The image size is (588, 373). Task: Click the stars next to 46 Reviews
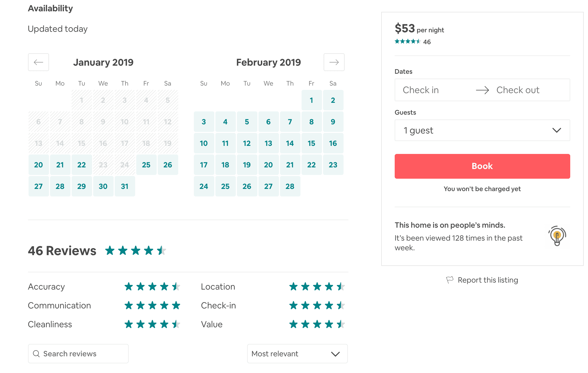(135, 251)
